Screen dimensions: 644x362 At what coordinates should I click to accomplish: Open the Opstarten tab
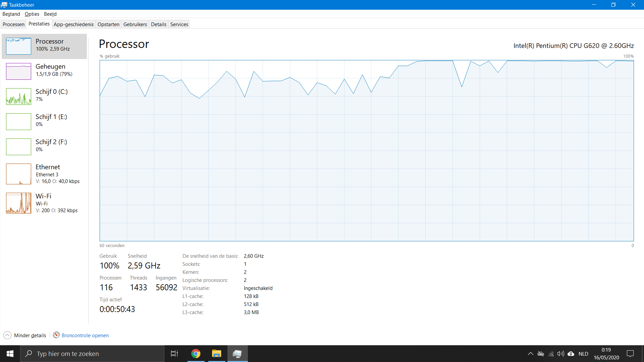[x=108, y=24]
